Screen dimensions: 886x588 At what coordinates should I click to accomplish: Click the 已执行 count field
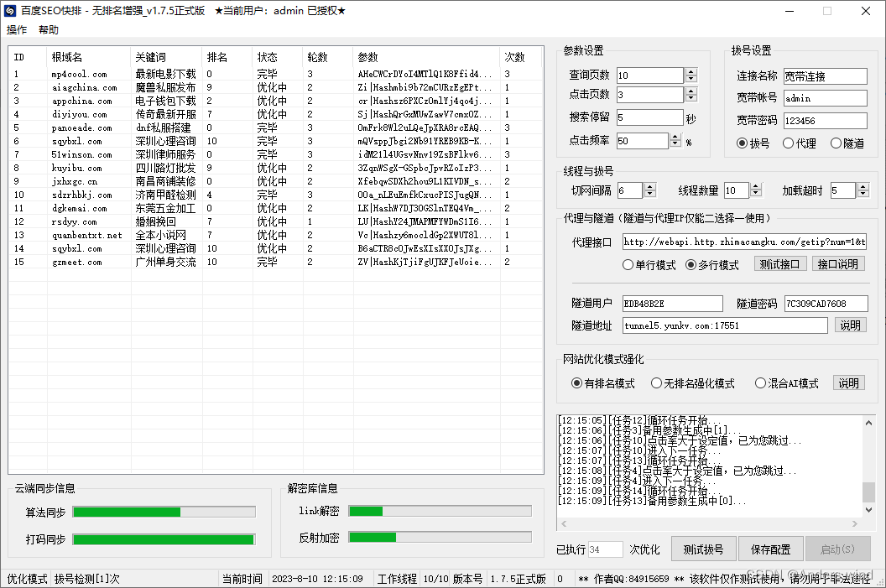[x=605, y=549]
